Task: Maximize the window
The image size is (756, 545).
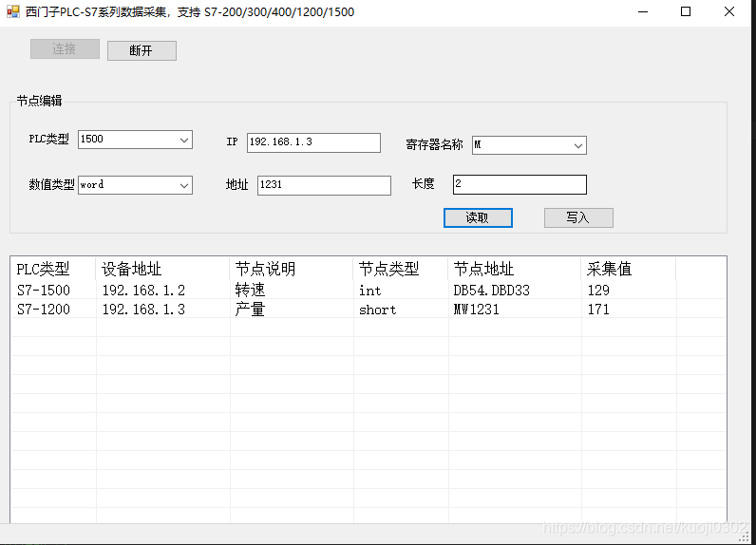Action: (686, 11)
